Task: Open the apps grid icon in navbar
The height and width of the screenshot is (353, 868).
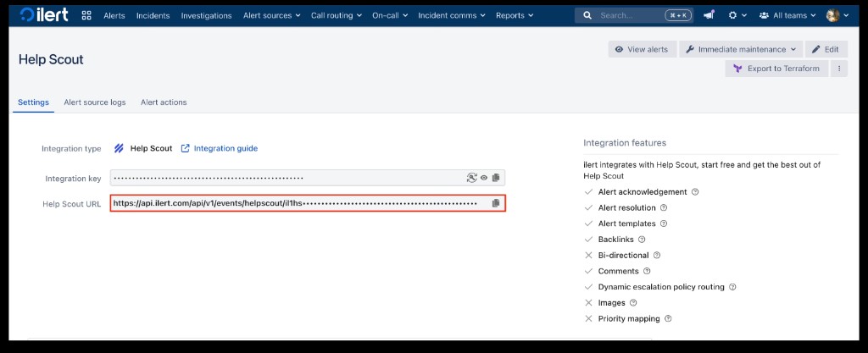Action: [86, 15]
